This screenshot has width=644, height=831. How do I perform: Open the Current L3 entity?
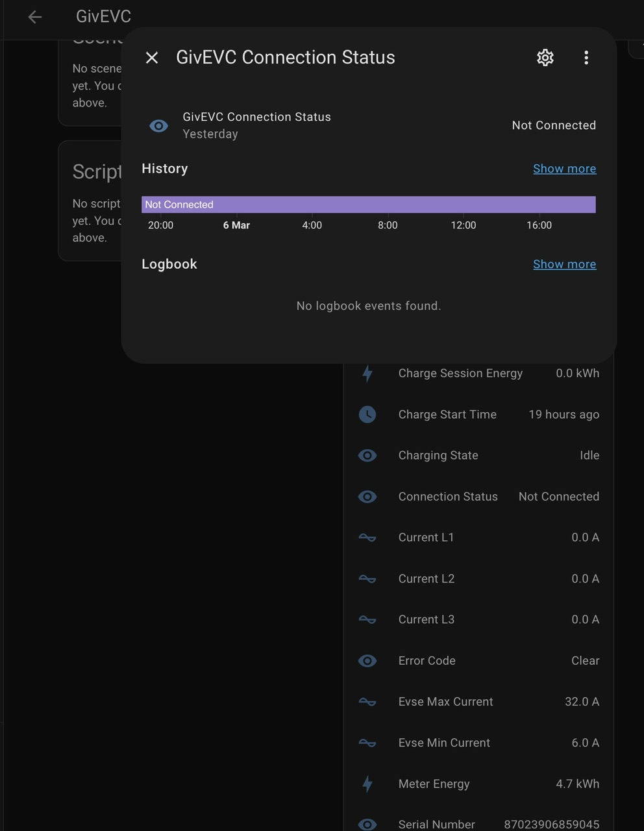tap(427, 619)
